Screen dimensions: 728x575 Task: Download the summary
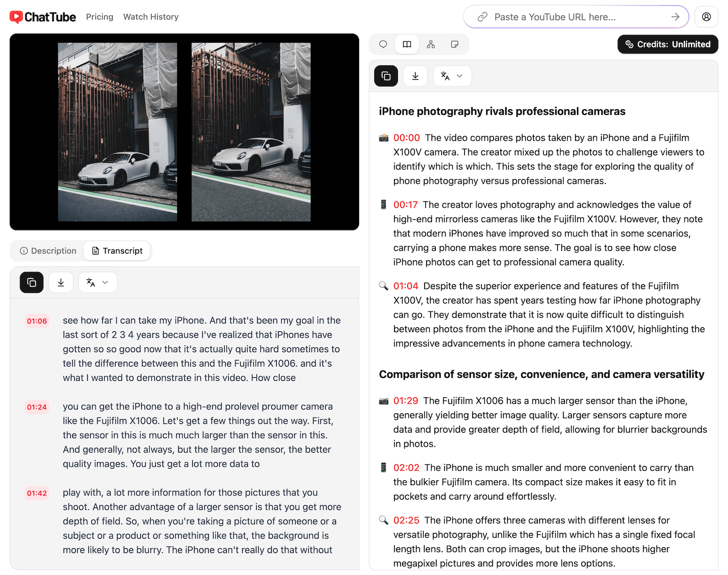(415, 76)
